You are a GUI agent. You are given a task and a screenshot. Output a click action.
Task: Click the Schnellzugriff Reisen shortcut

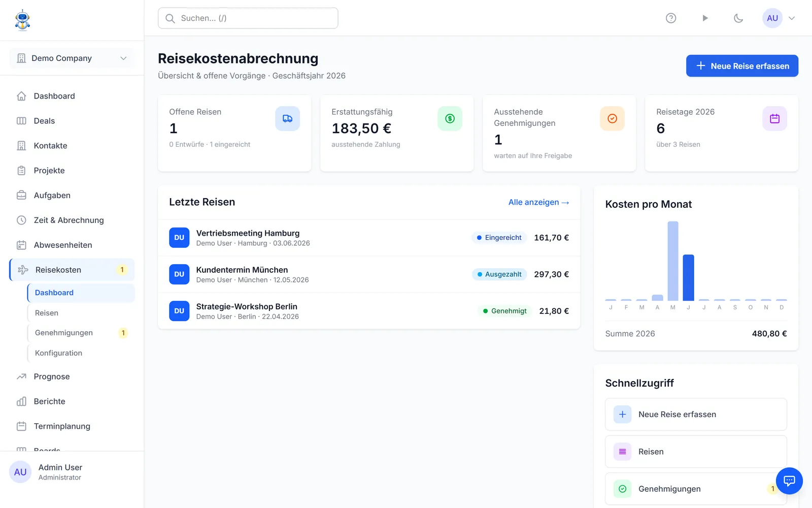[x=696, y=452]
